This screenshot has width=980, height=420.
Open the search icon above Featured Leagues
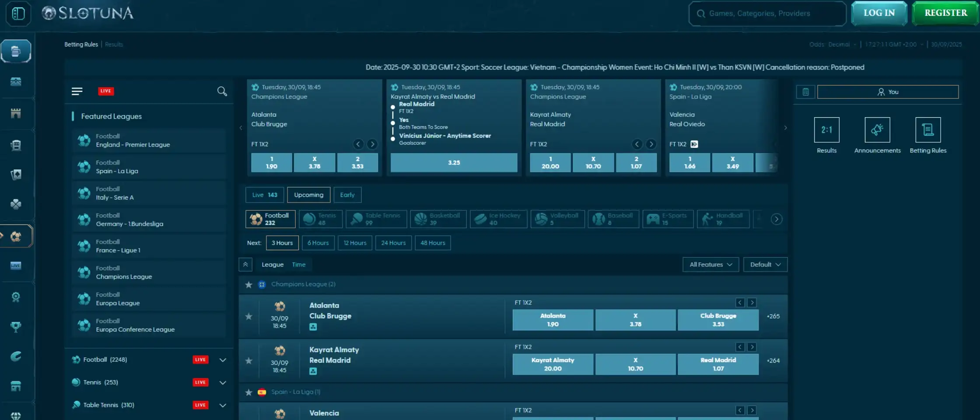tap(222, 91)
